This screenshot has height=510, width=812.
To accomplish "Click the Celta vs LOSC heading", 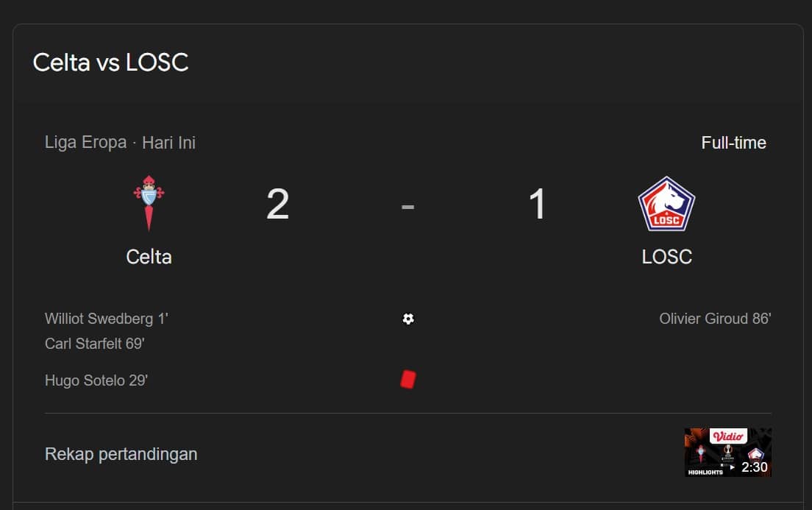I will [x=111, y=63].
